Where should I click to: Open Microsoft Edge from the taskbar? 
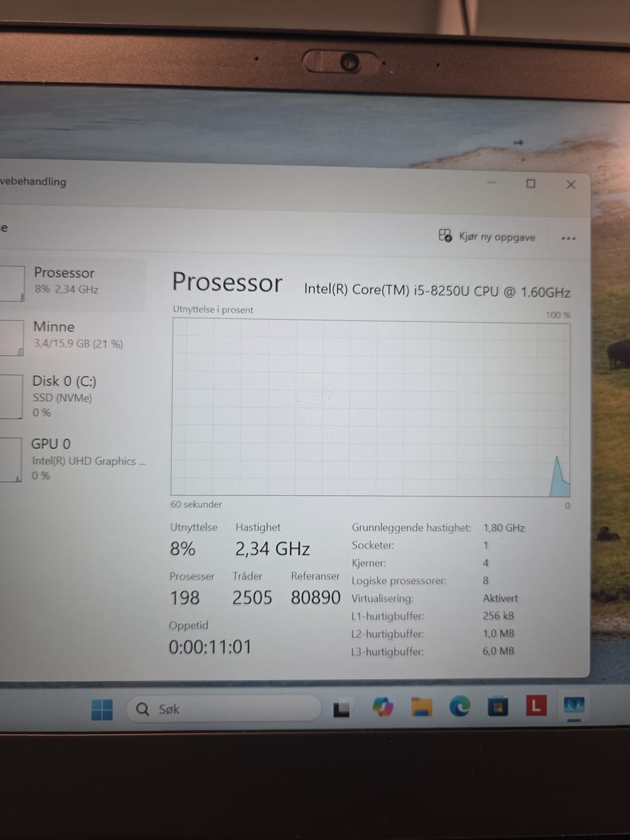click(x=459, y=706)
